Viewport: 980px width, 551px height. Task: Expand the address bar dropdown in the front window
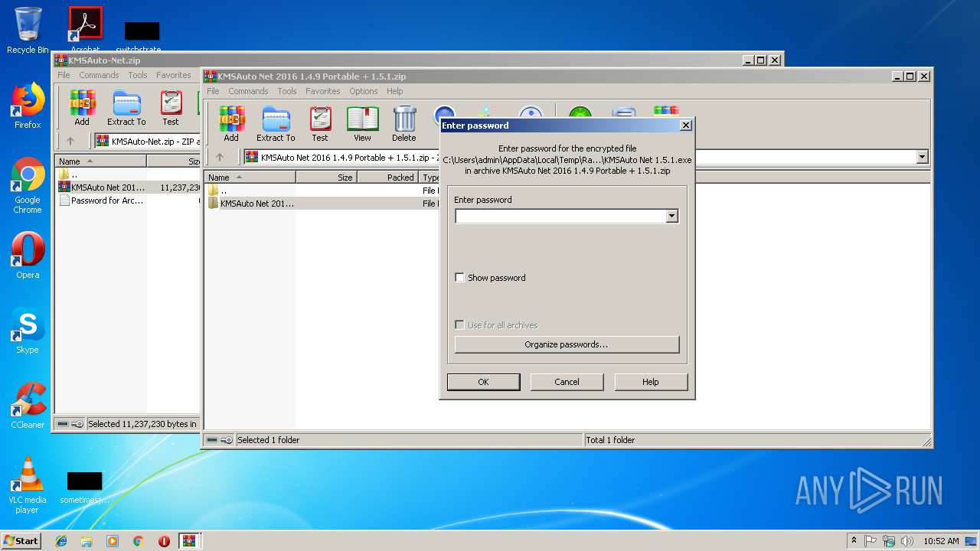pos(922,157)
